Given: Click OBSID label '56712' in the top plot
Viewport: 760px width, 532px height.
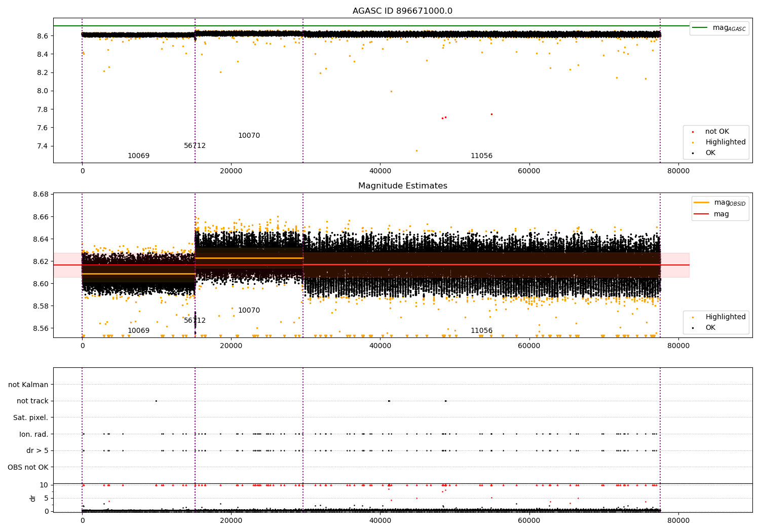Looking at the screenshot, I should [x=195, y=146].
